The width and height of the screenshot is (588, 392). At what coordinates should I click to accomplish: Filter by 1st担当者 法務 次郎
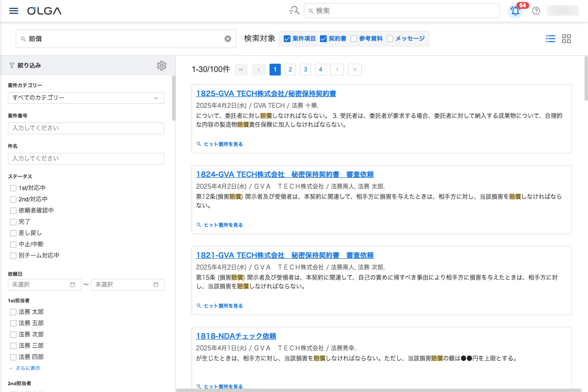(x=13, y=335)
